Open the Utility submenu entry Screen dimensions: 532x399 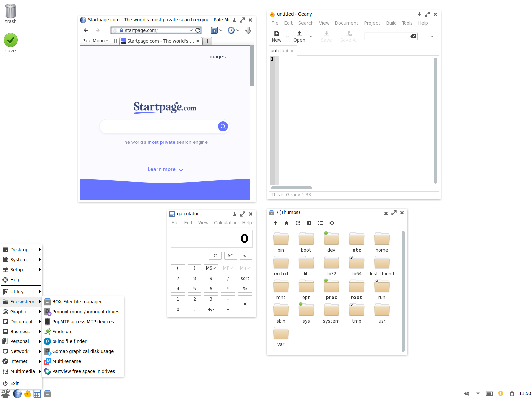click(21, 292)
